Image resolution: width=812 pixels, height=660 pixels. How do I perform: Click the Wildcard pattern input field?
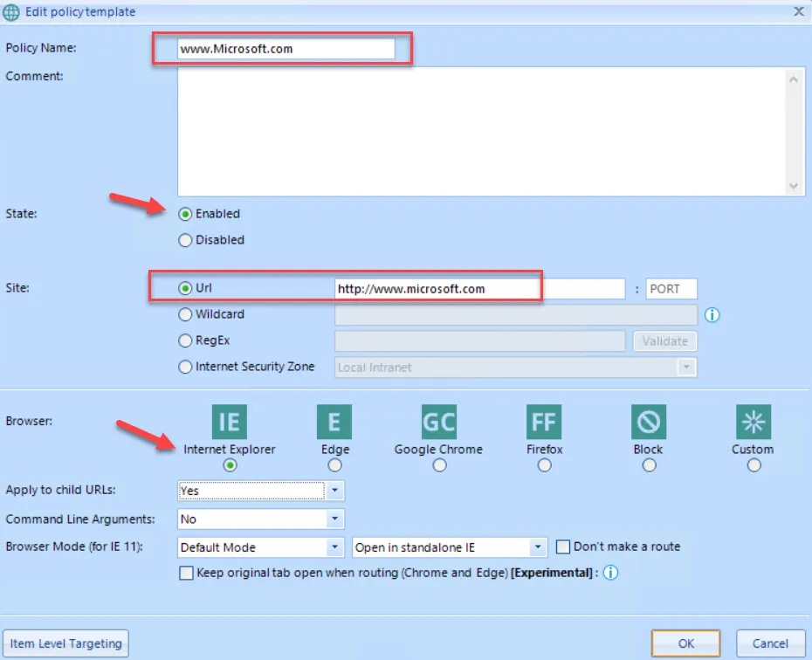click(516, 315)
